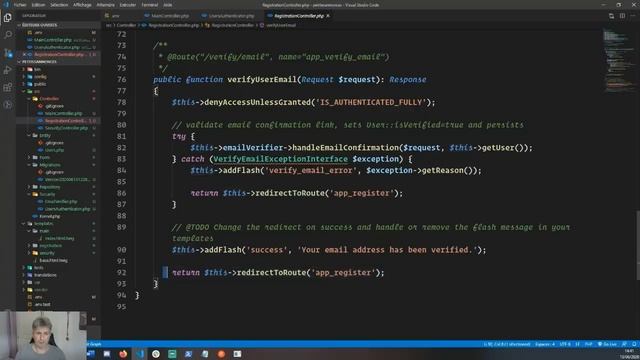Viewport: 640px width, 360px height.
Task: Open the editor more actions ellipsis
Action: (x=633, y=16)
